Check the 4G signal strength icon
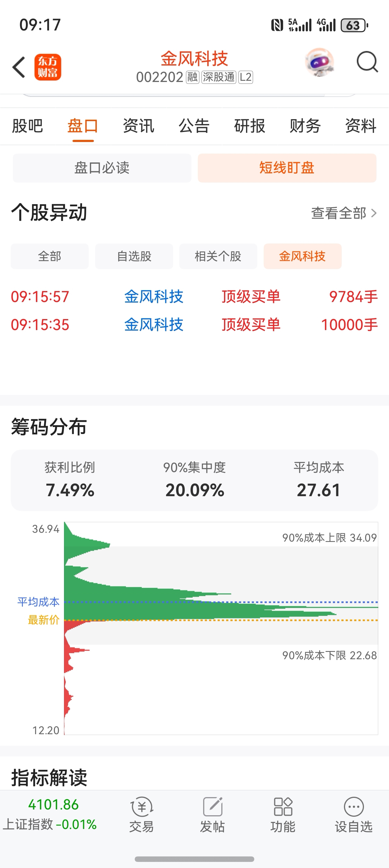Screen dimensions: 389x868 click(326, 25)
